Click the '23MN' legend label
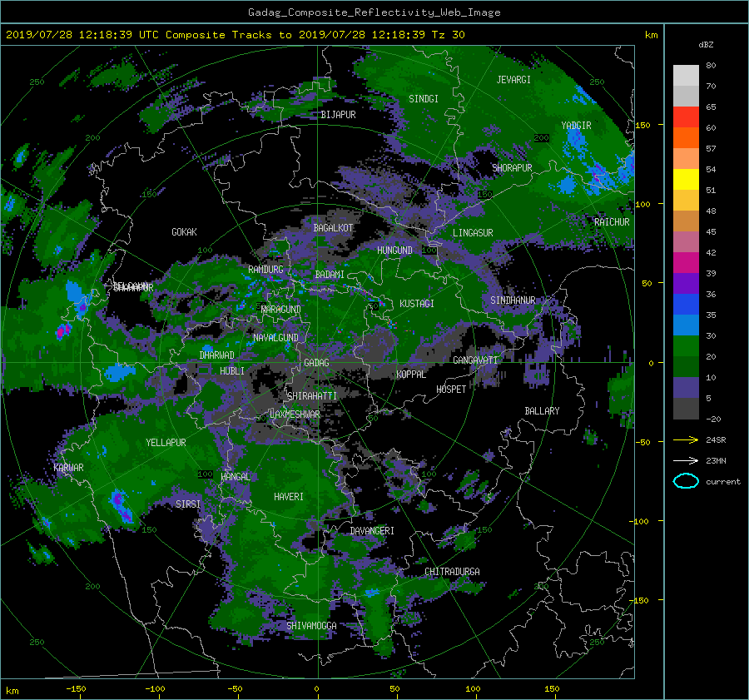Screen dimensions: 749x700 [x=716, y=460]
